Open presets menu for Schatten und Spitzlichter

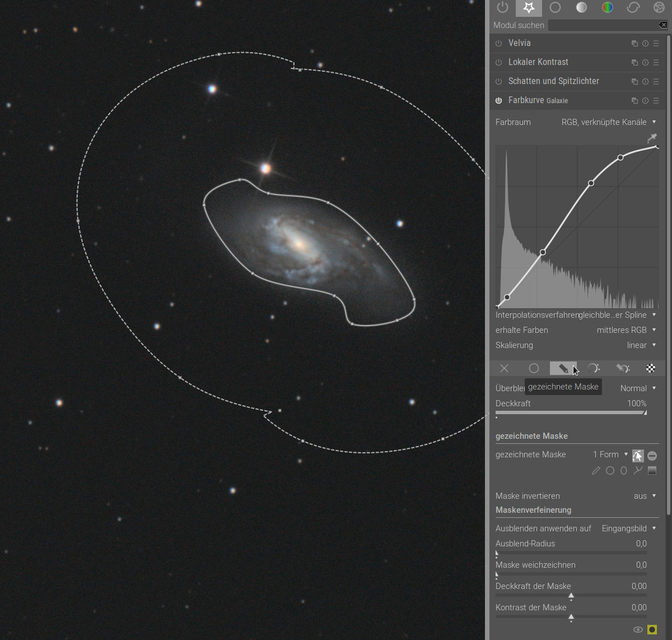656,81
